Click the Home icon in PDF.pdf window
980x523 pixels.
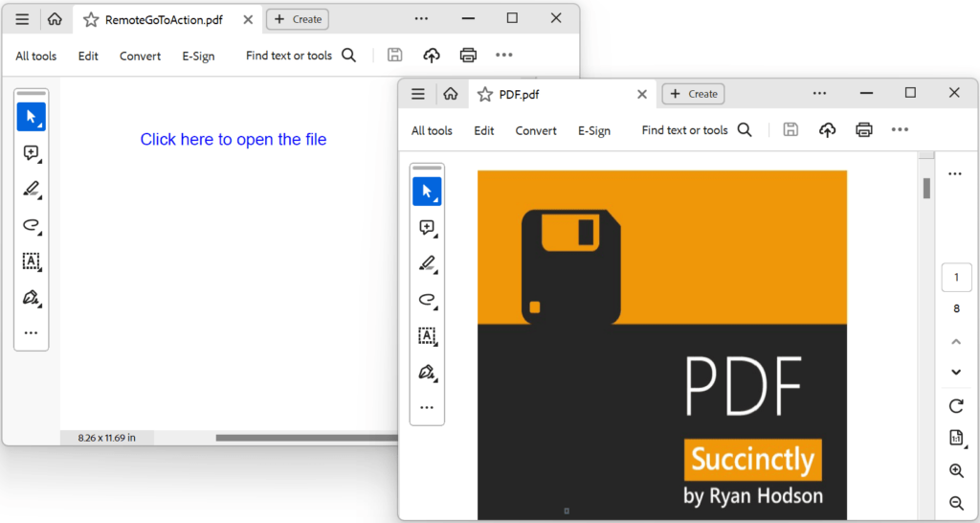point(450,94)
